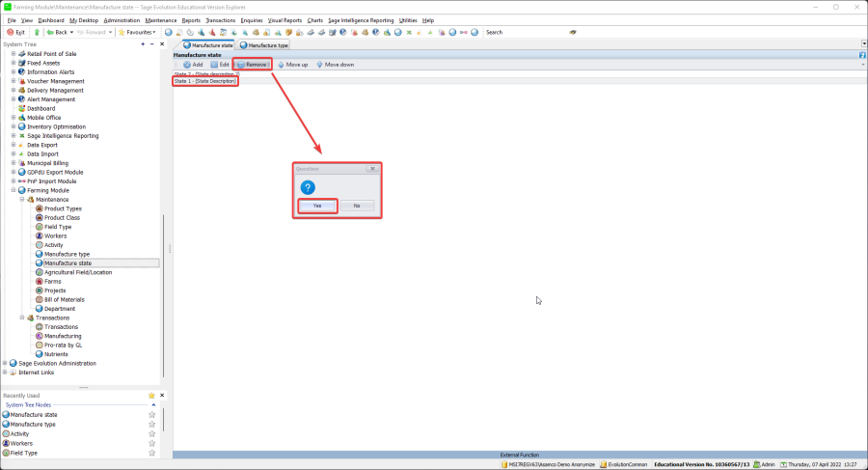This screenshot has height=470, width=868.
Task: Open the Workers node in Farming Maintenance
Action: point(55,235)
